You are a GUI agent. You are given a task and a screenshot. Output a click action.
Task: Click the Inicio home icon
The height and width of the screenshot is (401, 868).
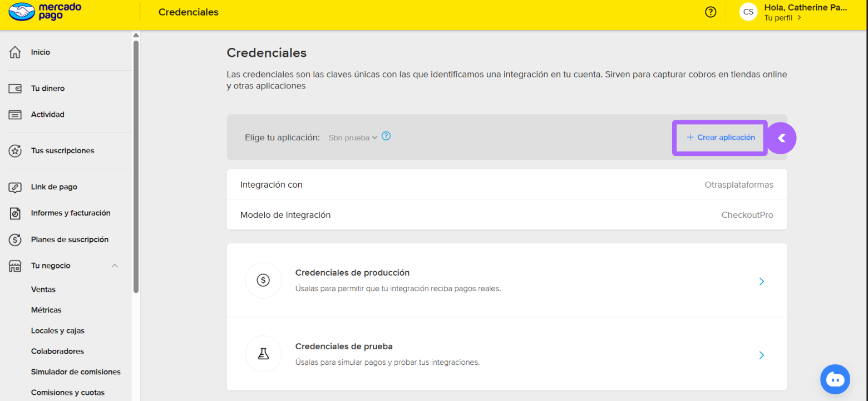click(15, 52)
